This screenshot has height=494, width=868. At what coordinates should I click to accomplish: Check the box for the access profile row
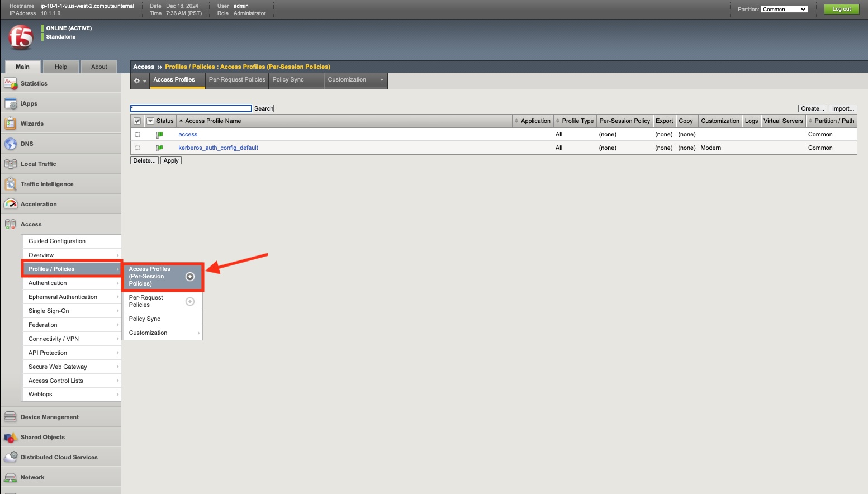pos(137,135)
